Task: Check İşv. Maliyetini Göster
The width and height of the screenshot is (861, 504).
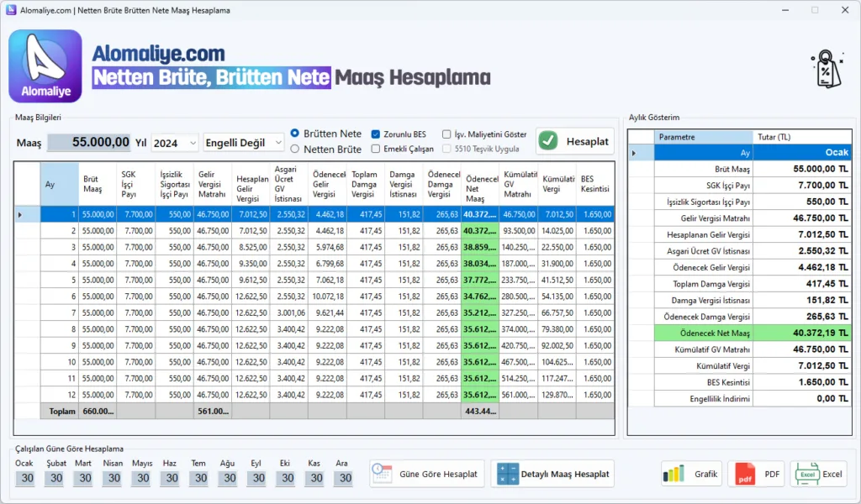Action: pyautogui.click(x=446, y=134)
